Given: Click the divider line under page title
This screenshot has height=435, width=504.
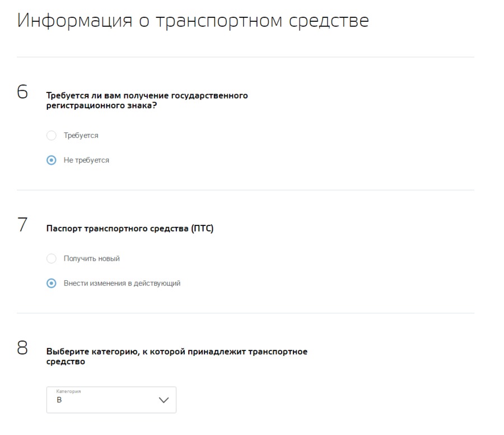Looking at the screenshot, I should pos(245,57).
